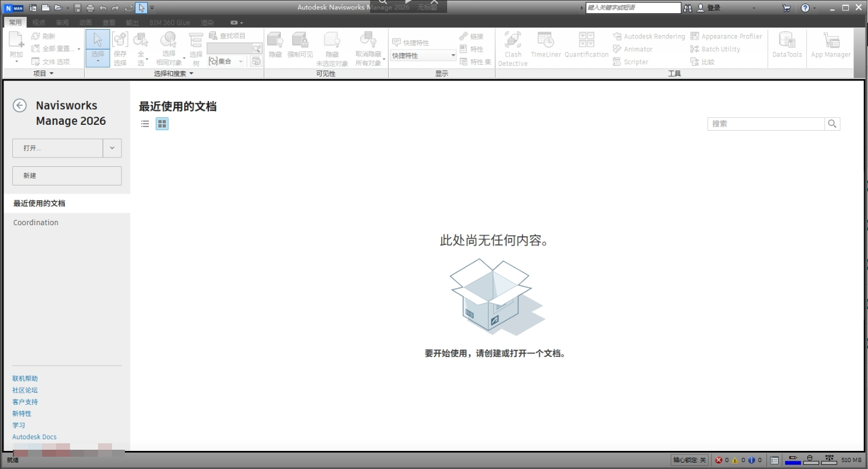Open DataTools
The height and width of the screenshot is (469, 868).
pos(787,45)
